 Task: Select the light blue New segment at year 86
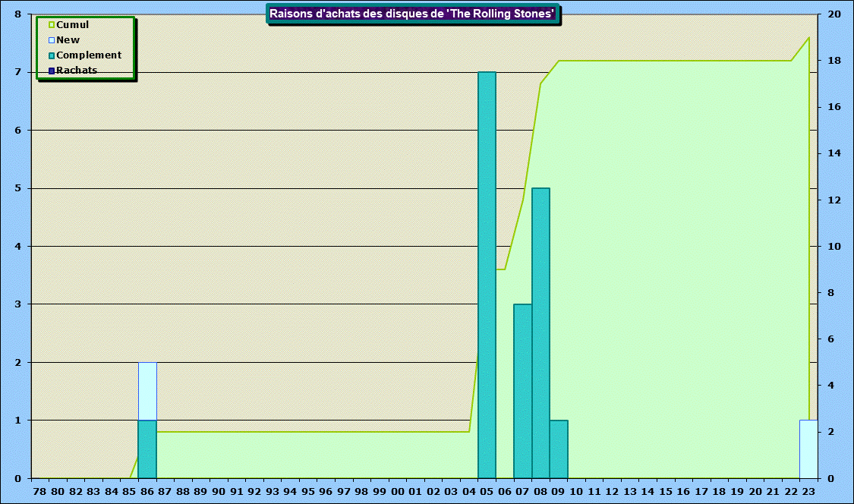click(x=147, y=391)
